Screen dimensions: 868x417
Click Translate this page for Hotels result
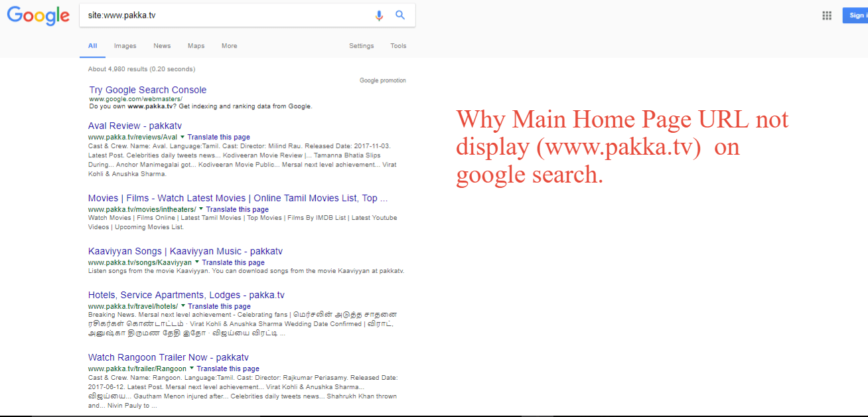click(220, 307)
